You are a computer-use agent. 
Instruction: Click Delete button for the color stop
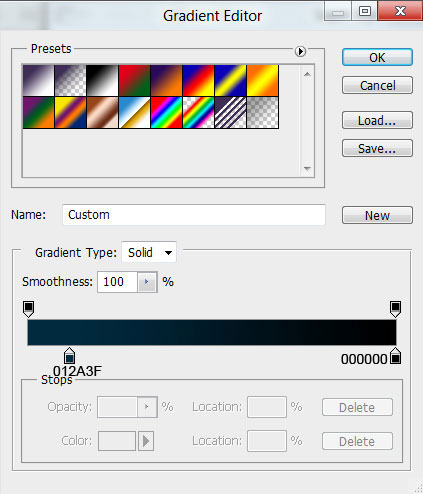(357, 441)
